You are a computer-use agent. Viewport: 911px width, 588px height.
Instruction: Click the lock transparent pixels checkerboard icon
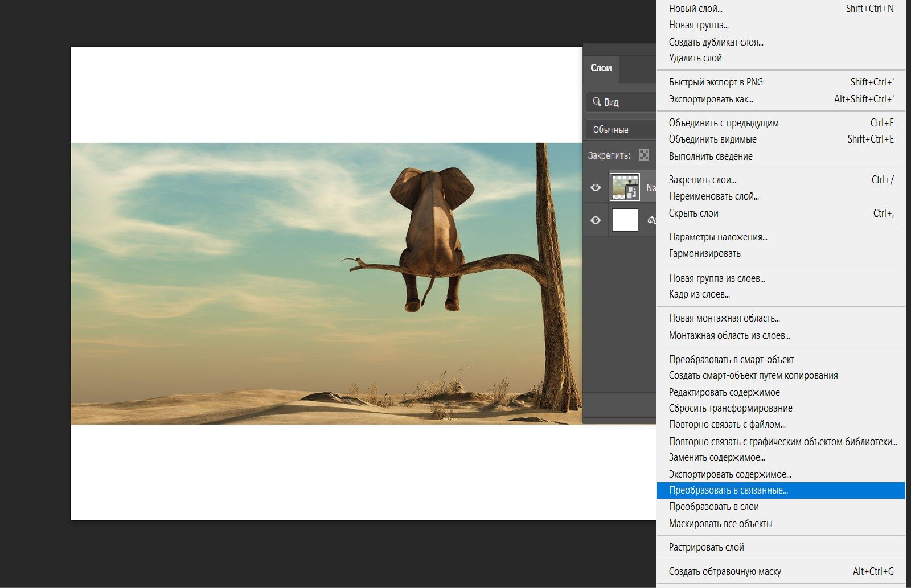[x=644, y=155]
